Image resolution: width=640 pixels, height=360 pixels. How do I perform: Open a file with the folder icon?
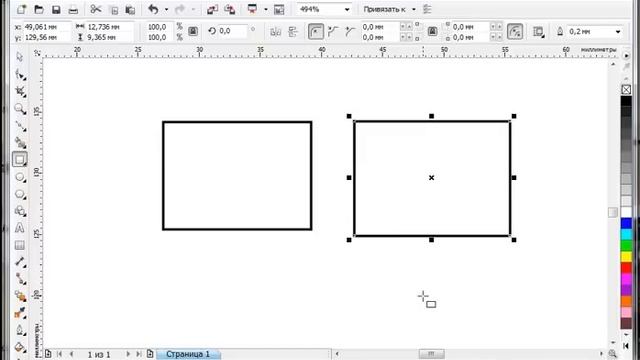point(39,9)
